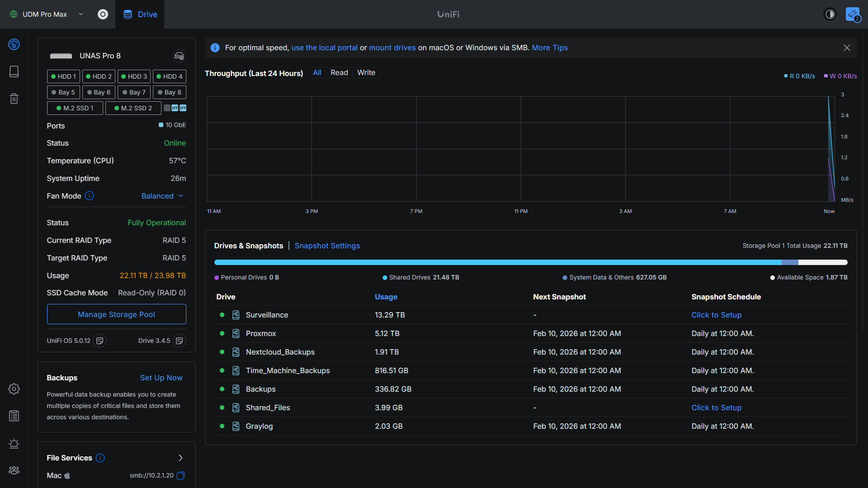Open the Snapshot Settings tab
Viewport: 868px width, 488px height.
point(327,246)
